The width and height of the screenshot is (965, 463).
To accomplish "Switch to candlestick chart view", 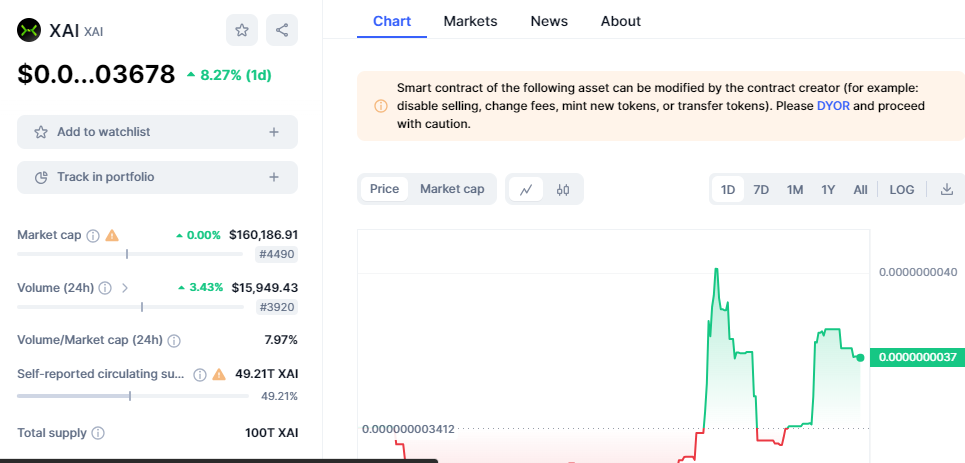I will pos(563,190).
